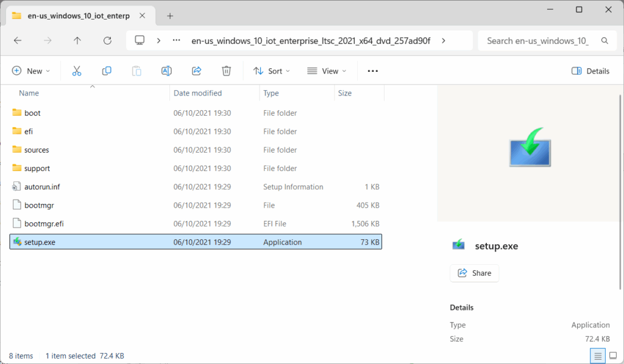
Task: Select the efi folder row
Action: pyautogui.click(x=196, y=131)
